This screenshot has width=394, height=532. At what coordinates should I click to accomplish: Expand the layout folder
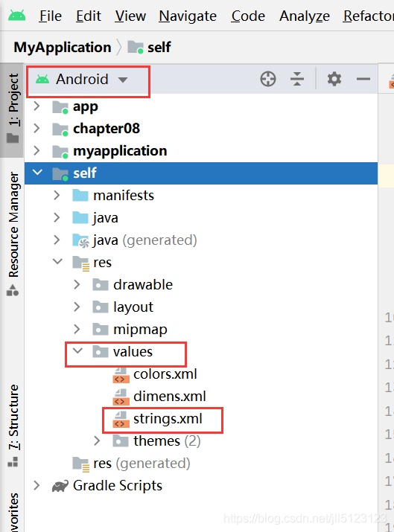coord(77,307)
